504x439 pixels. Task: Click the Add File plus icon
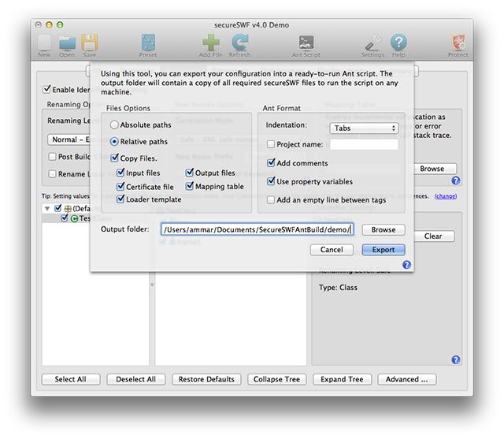pyautogui.click(x=211, y=43)
